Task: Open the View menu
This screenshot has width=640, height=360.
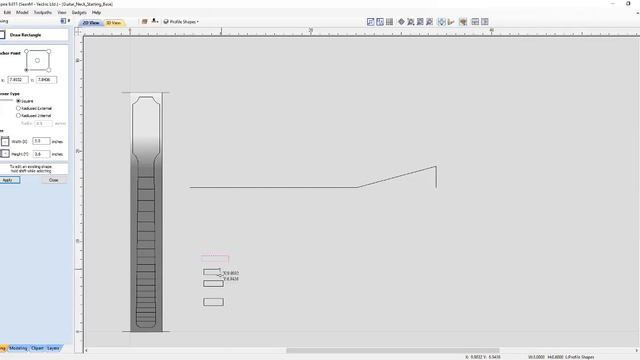Action: tap(62, 12)
